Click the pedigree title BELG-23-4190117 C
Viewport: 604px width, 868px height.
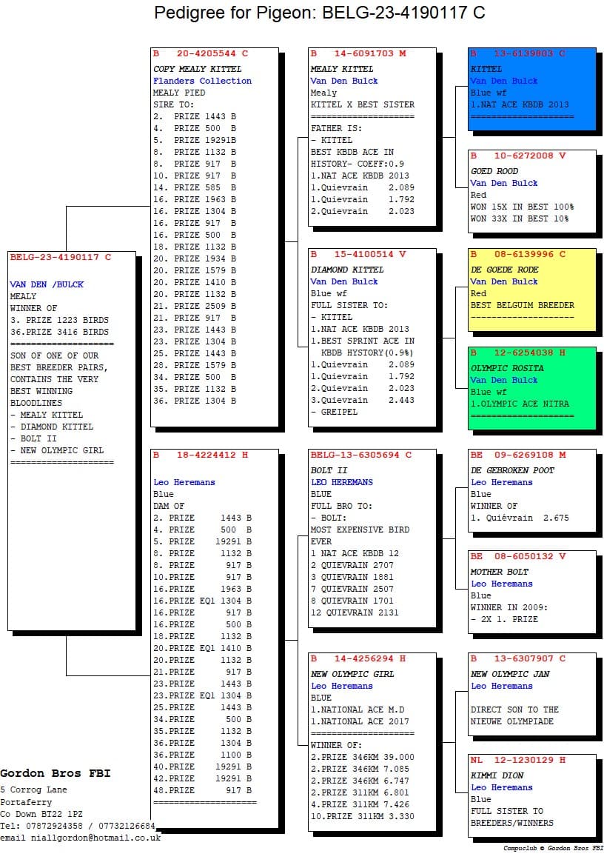pyautogui.click(x=320, y=13)
